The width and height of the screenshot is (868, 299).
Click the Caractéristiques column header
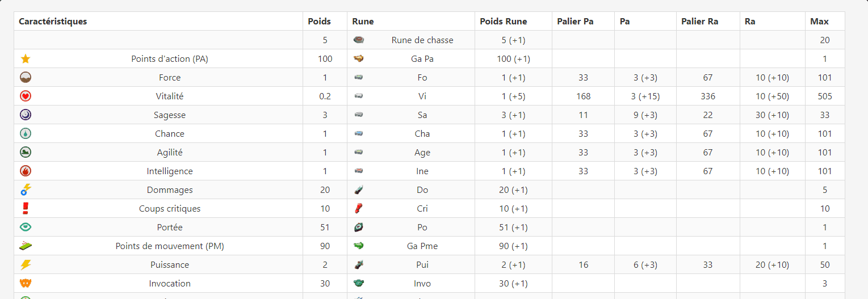point(53,22)
